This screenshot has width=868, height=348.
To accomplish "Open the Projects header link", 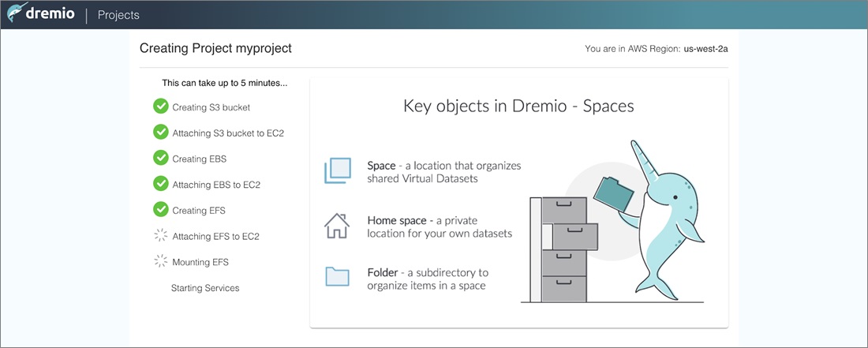I will (x=118, y=15).
